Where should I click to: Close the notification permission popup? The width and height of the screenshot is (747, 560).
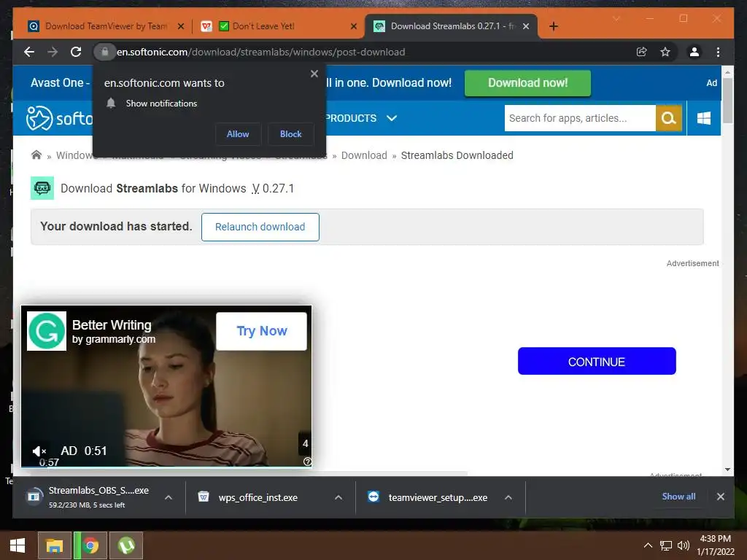[314, 74]
